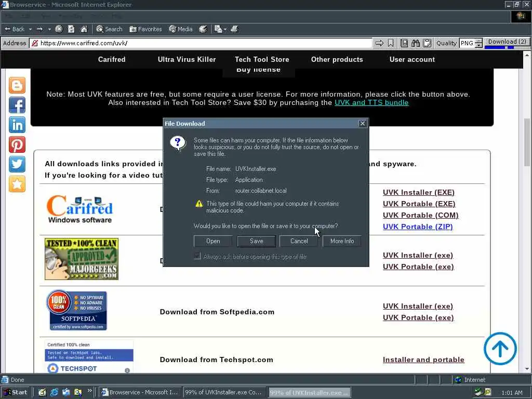532x399 pixels.
Task: Open the Other products menu item
Action: click(337, 59)
